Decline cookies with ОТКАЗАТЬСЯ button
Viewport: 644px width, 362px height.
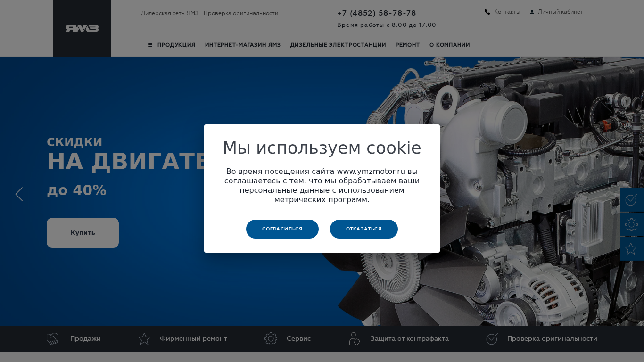click(364, 229)
